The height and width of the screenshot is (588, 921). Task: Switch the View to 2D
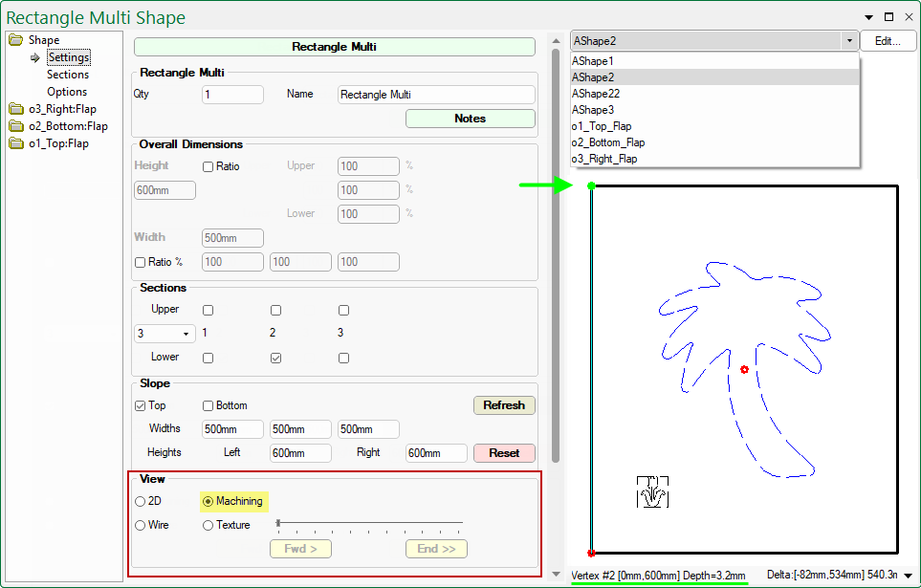click(x=139, y=500)
